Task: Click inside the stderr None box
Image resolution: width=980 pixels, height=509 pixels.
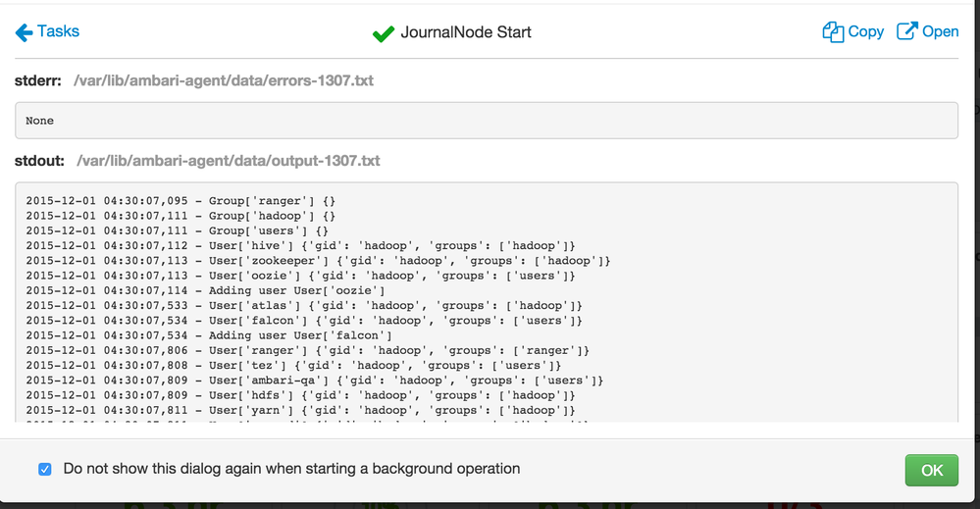Action: tap(486, 121)
